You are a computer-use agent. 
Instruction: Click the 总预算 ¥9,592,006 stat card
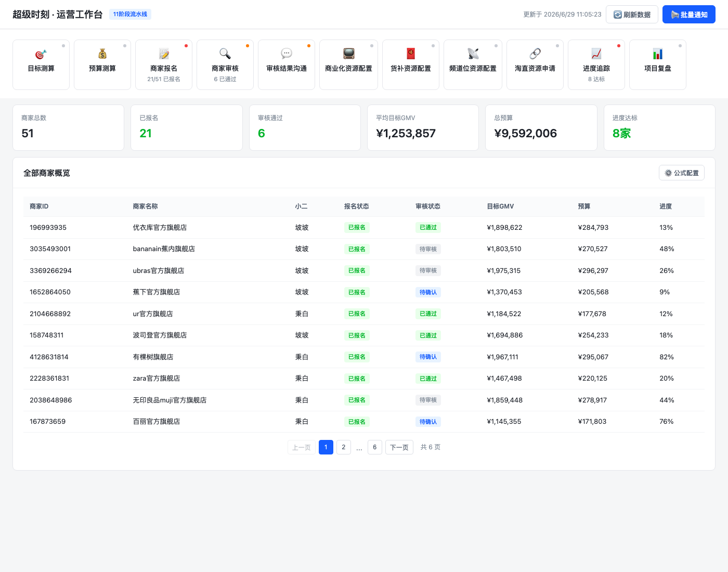point(541,128)
